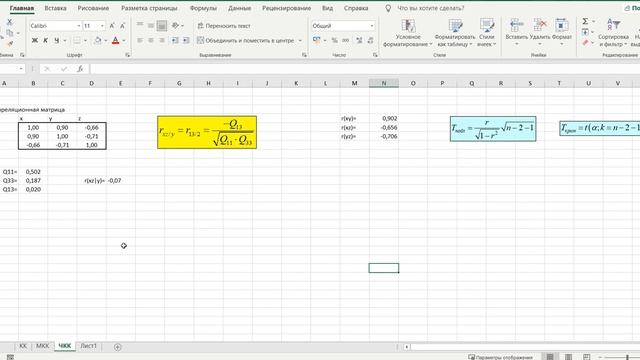Apply accounting currency format
Viewport: 640px width, 360px height.
click(x=316, y=40)
